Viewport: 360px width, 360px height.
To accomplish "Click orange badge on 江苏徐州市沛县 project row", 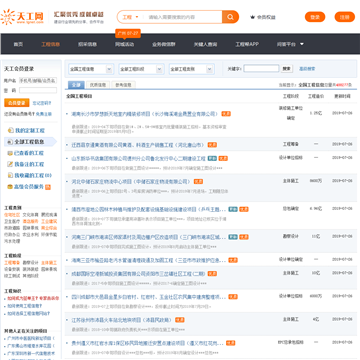I will (180, 320).
